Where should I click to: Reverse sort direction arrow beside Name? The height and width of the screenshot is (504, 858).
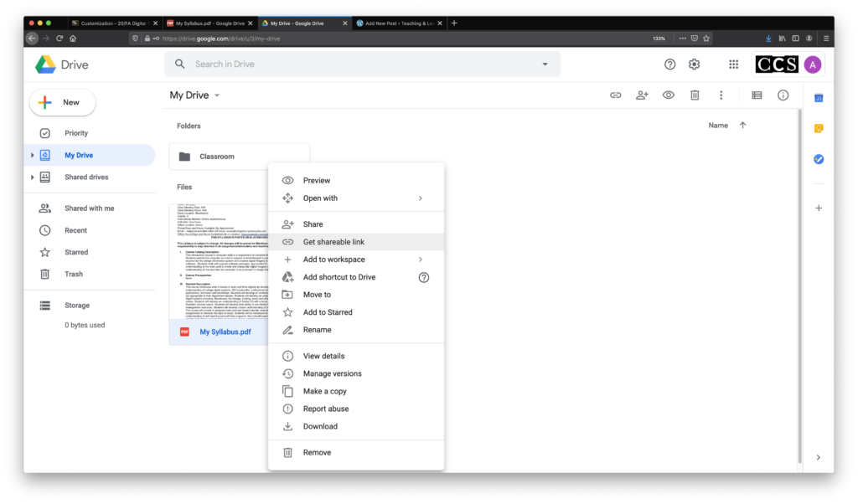(x=742, y=126)
